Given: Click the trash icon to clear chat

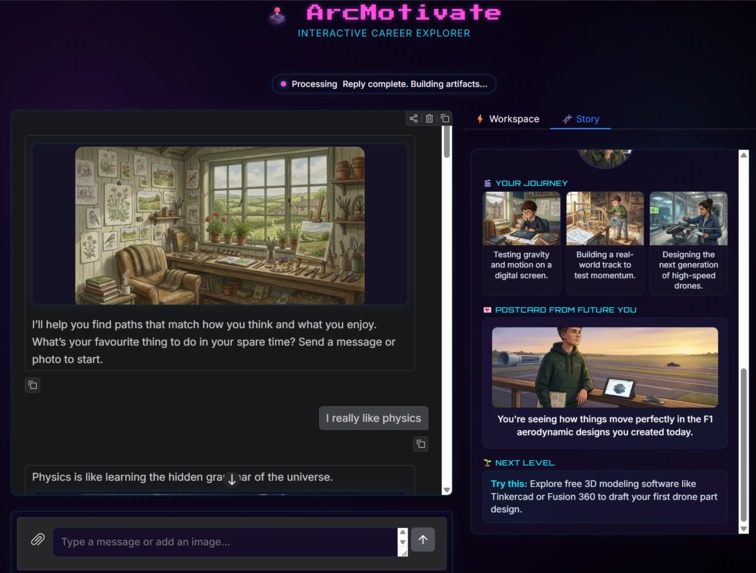Looking at the screenshot, I should [x=429, y=118].
